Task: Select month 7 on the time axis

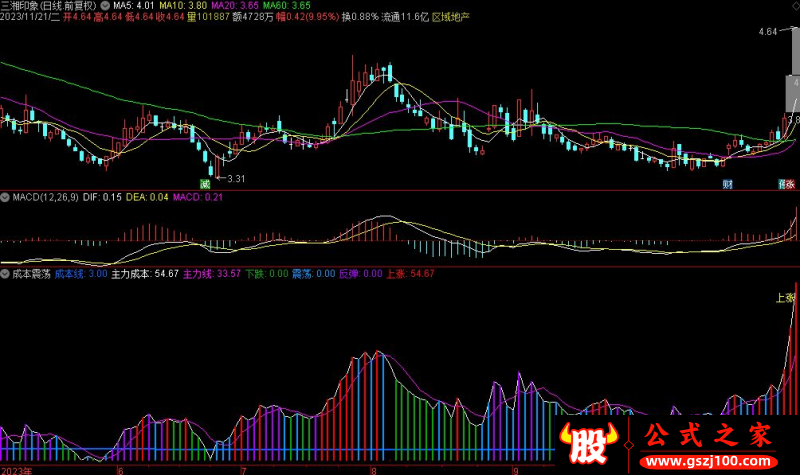Action: pos(243,470)
